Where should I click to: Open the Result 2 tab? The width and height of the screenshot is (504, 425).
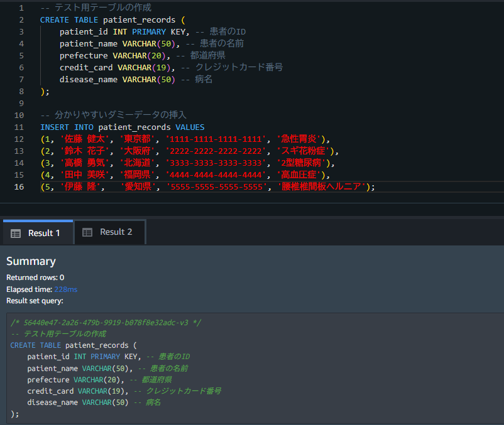(x=110, y=232)
